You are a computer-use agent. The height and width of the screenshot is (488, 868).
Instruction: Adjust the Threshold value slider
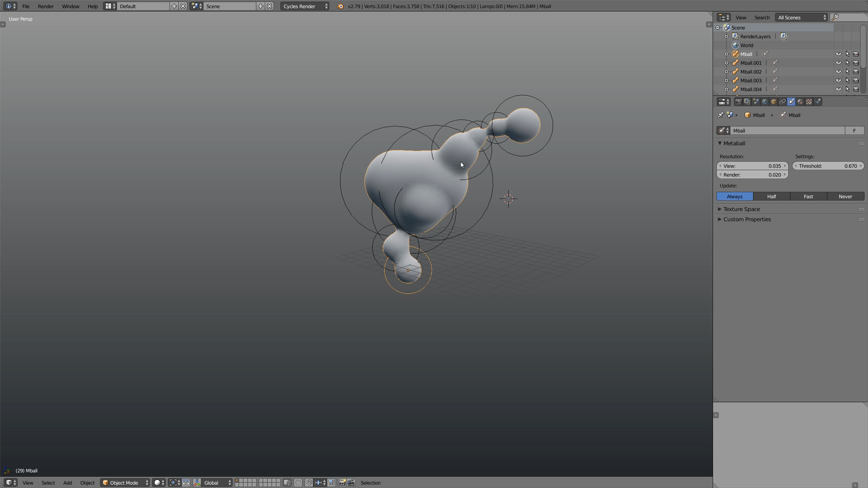point(828,166)
